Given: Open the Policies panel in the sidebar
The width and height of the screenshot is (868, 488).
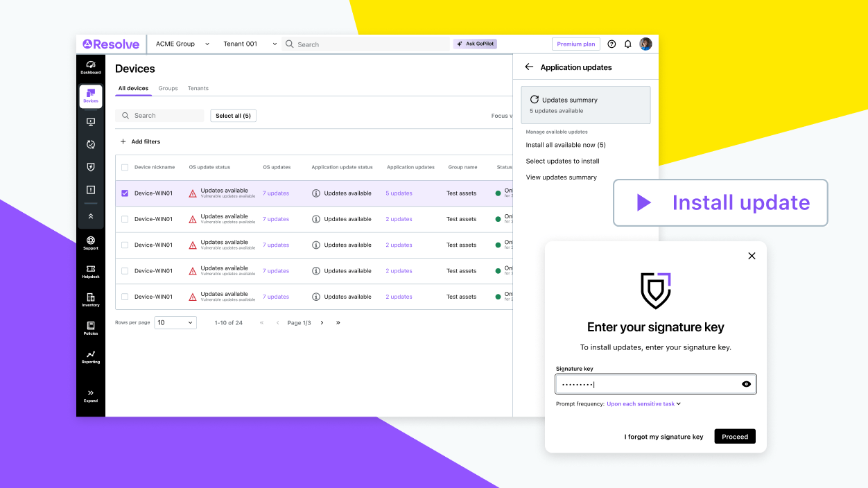Looking at the screenshot, I should (x=91, y=328).
